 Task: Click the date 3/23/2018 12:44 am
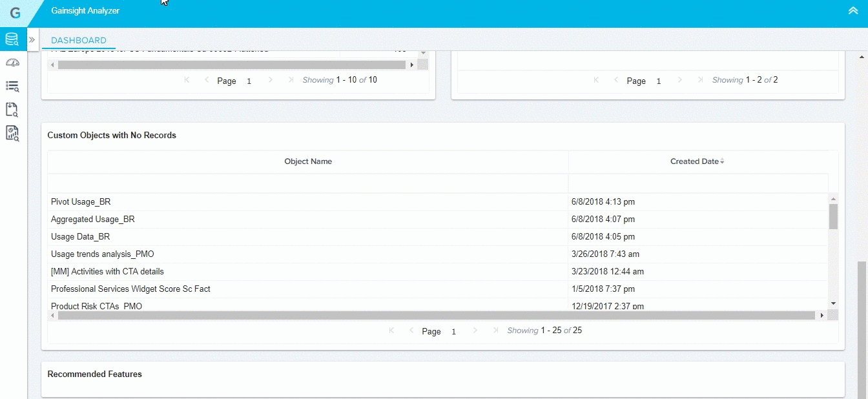pyautogui.click(x=608, y=272)
